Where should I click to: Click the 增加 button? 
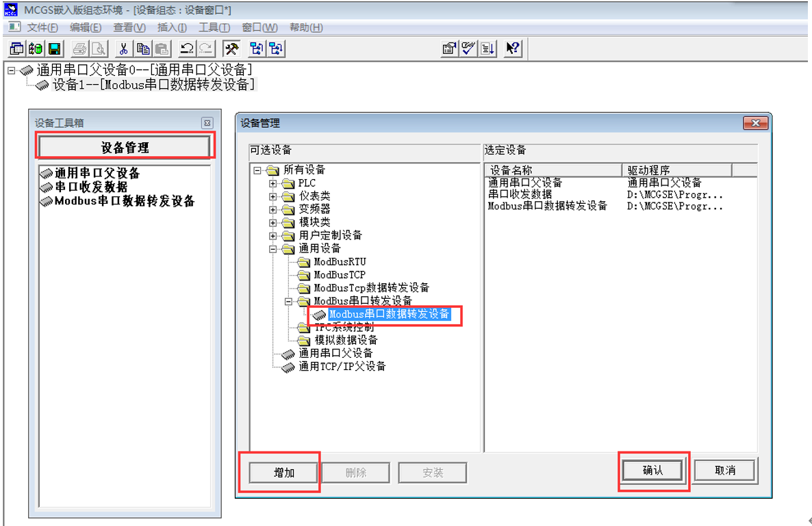pos(283,472)
